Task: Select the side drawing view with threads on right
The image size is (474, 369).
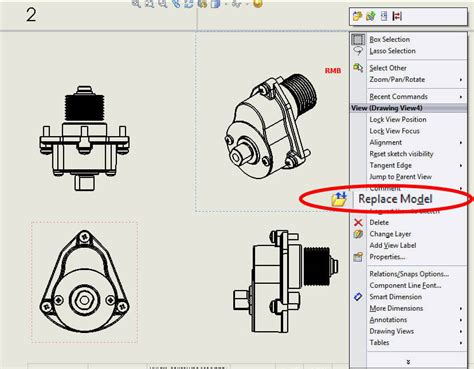Action: (x=286, y=282)
